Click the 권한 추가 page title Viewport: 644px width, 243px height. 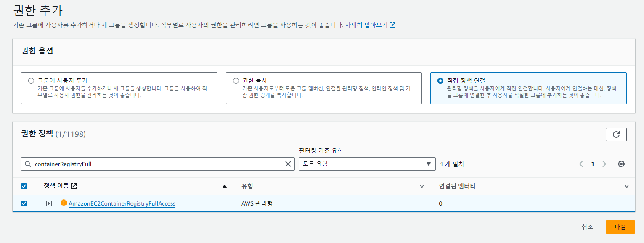[x=39, y=10]
